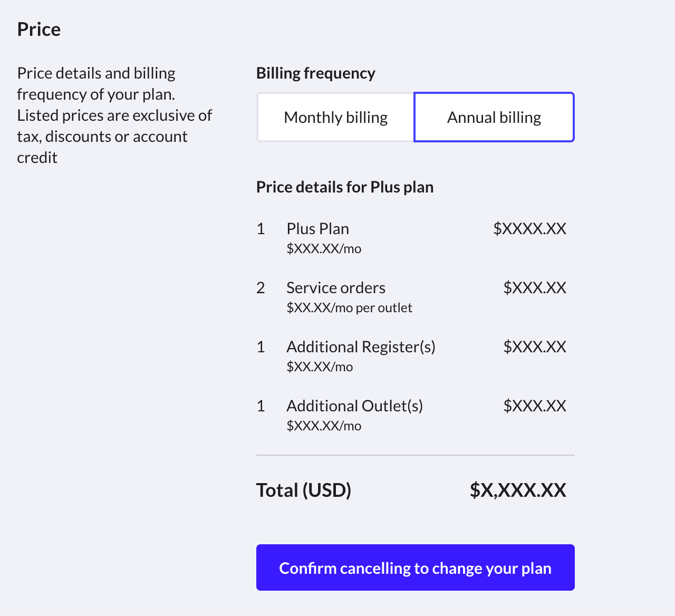The image size is (675, 616).
Task: Click the price description paragraph
Action: click(114, 115)
